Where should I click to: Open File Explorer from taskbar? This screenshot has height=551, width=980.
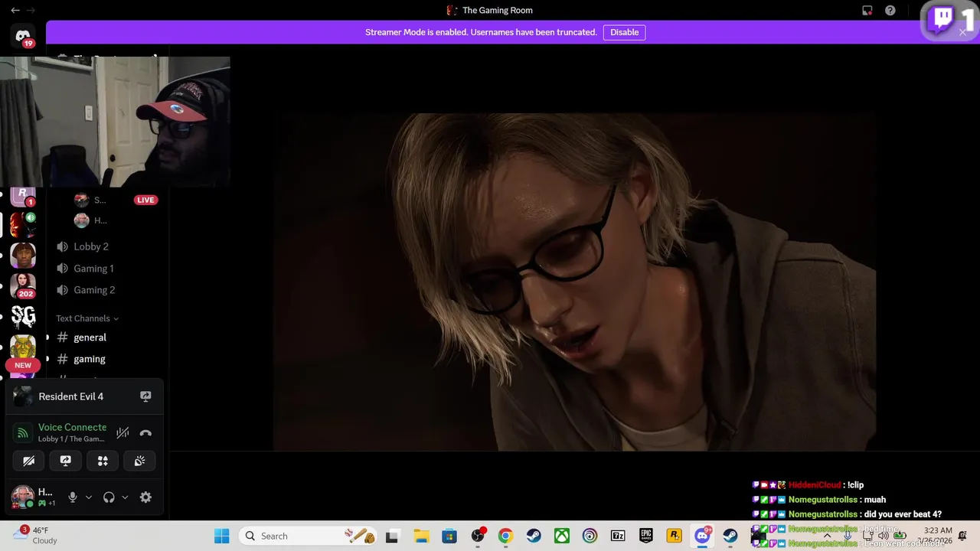tap(421, 536)
